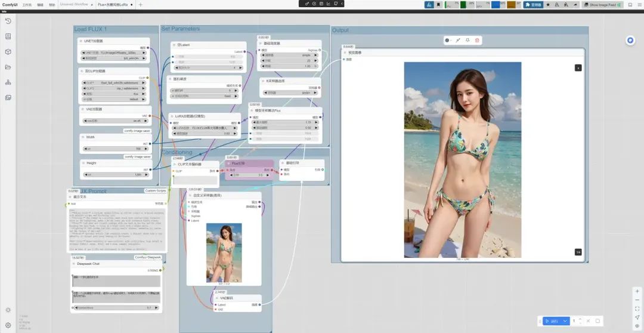Click the star favorites icon in top bar

point(548,5)
